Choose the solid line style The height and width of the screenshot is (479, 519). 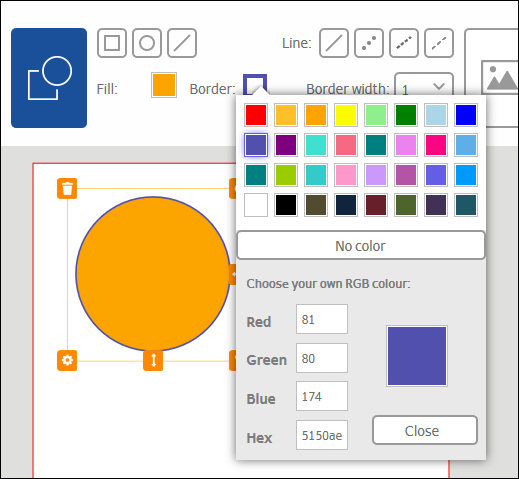click(x=334, y=43)
